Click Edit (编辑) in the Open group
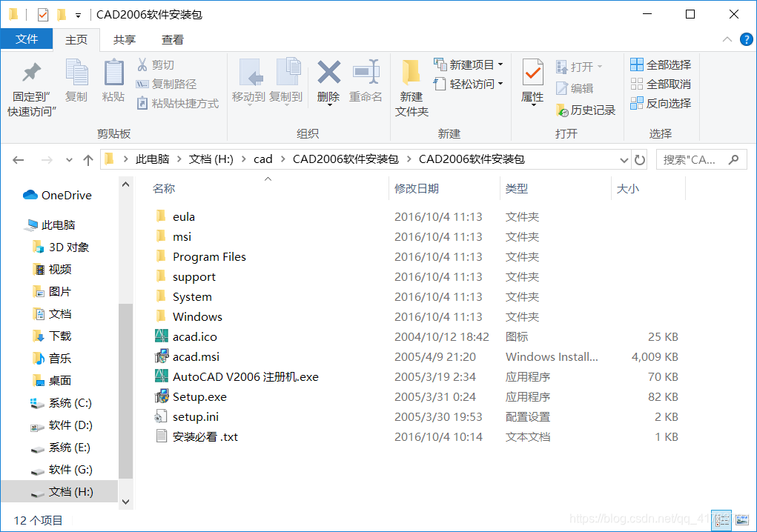The image size is (757, 532). (575, 89)
